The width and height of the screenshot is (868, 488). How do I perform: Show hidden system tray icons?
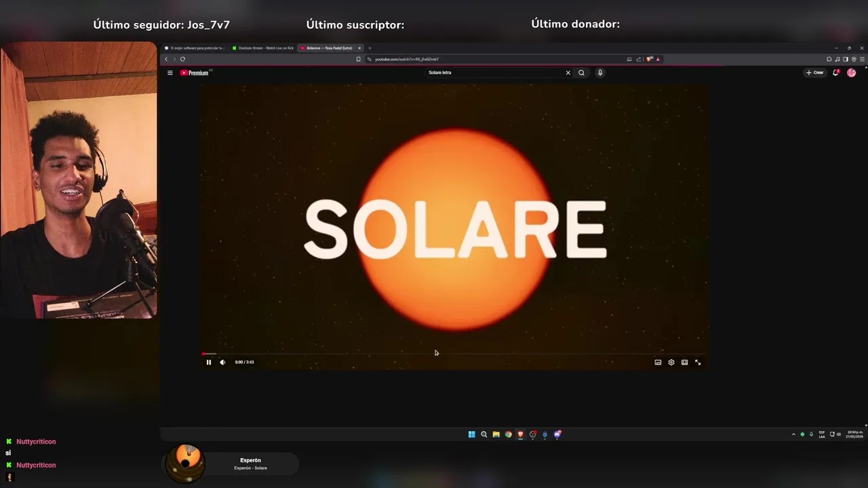tap(793, 434)
